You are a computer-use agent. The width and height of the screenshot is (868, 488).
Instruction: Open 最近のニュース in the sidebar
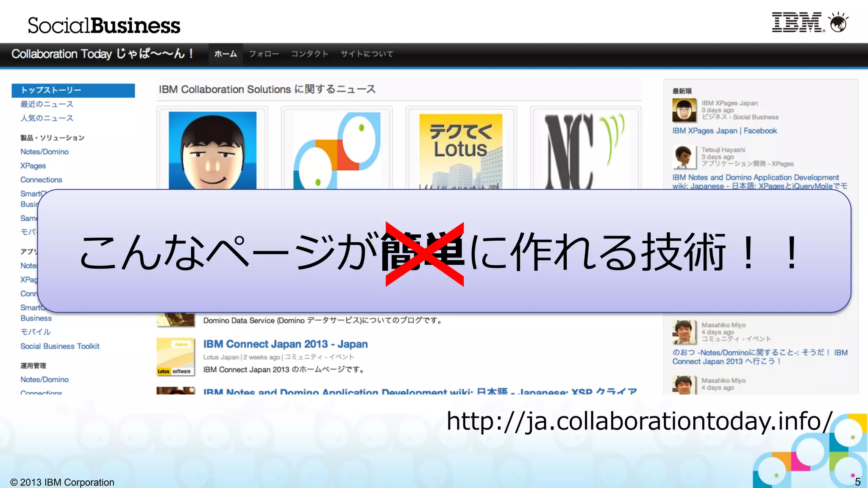click(47, 104)
